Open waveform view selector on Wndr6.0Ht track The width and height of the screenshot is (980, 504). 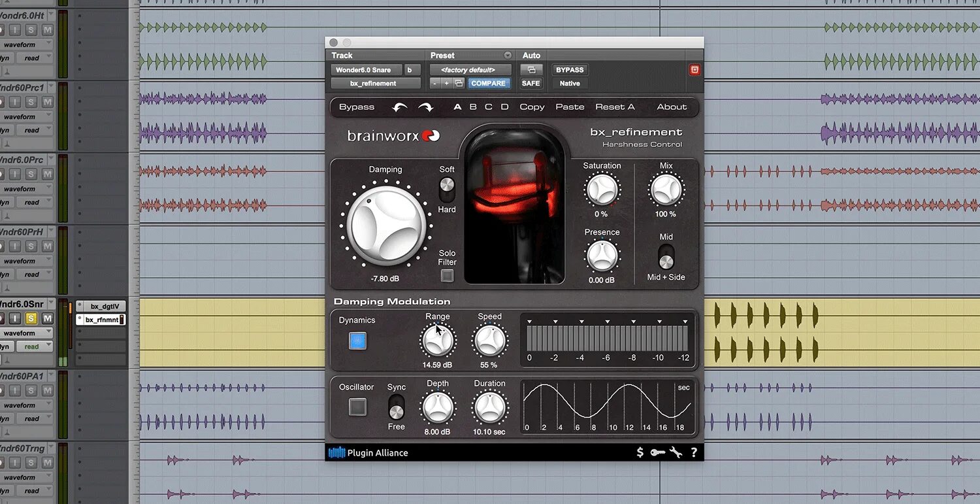[25, 45]
